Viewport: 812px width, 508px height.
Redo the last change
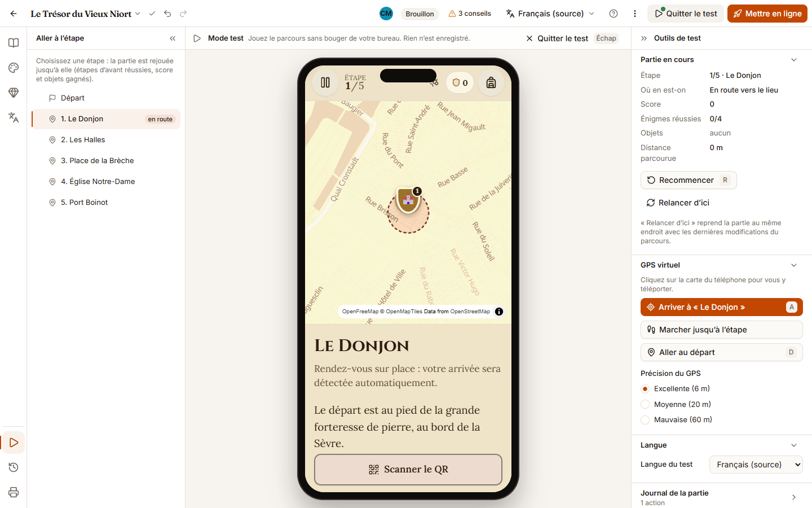[x=183, y=14]
